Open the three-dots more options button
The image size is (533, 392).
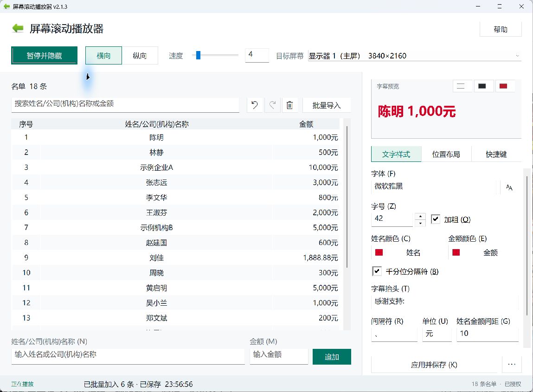(x=512, y=365)
